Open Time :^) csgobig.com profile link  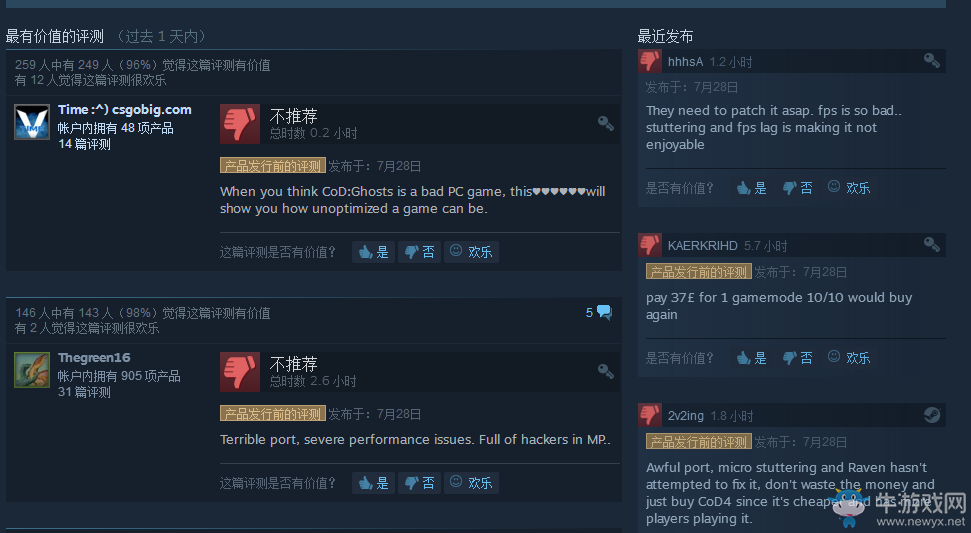click(124, 110)
